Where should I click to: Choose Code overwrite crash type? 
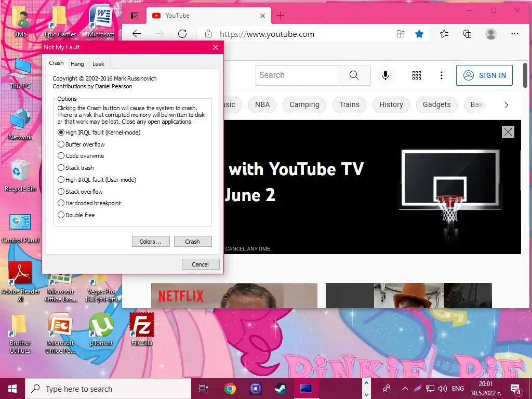click(81, 156)
